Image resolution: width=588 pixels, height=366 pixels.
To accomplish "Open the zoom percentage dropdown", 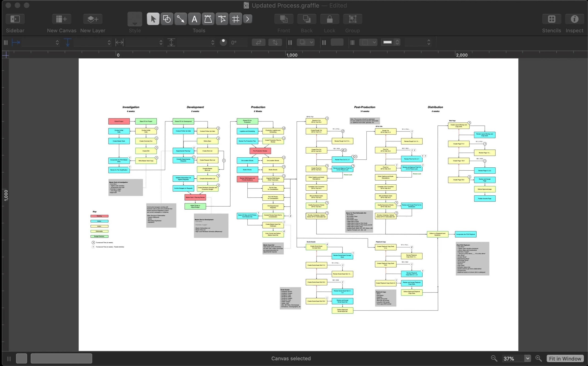I will tap(527, 358).
